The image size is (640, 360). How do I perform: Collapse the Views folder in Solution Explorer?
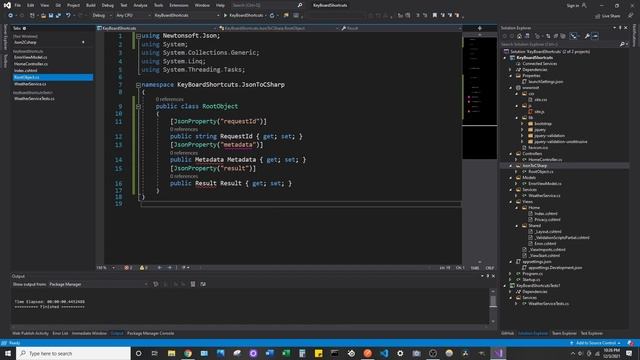[x=511, y=202]
